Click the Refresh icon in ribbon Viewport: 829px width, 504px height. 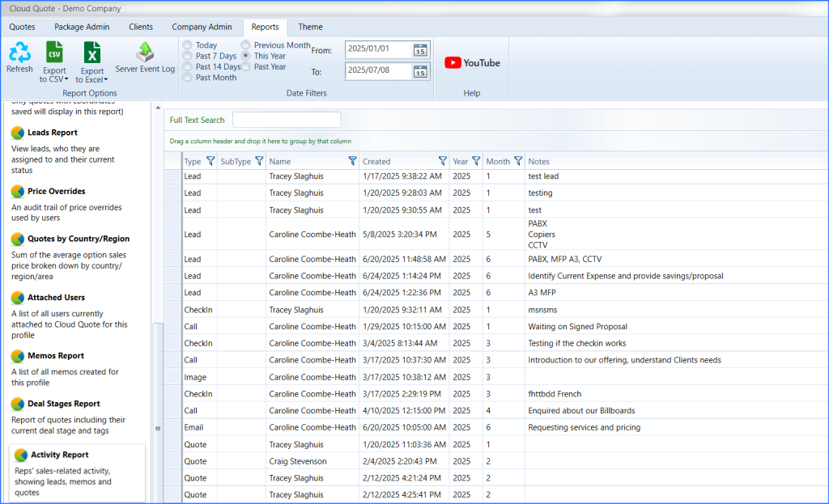19,53
